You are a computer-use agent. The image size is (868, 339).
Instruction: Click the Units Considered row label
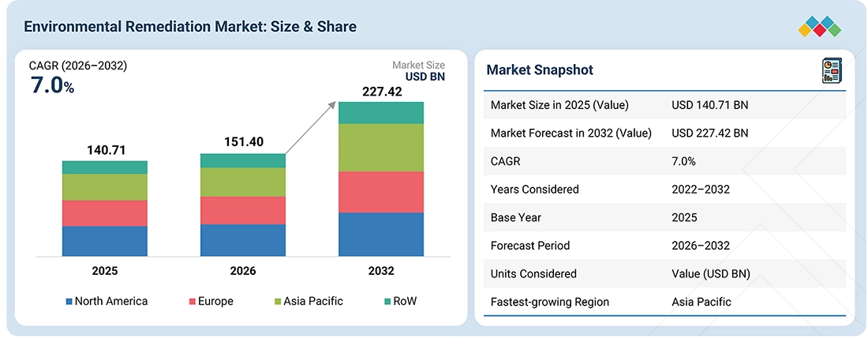[x=533, y=273]
